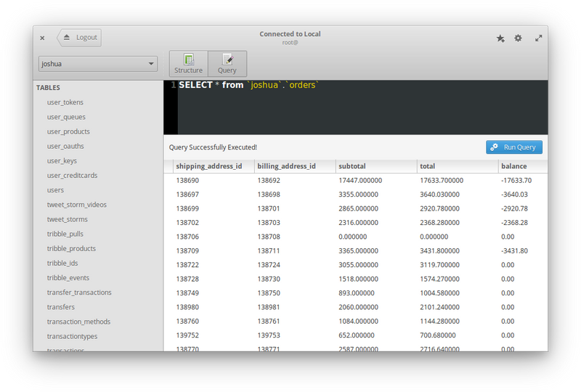Switch to the Structure tab
Image resolution: width=581 pixels, height=392 pixels.
pyautogui.click(x=189, y=64)
